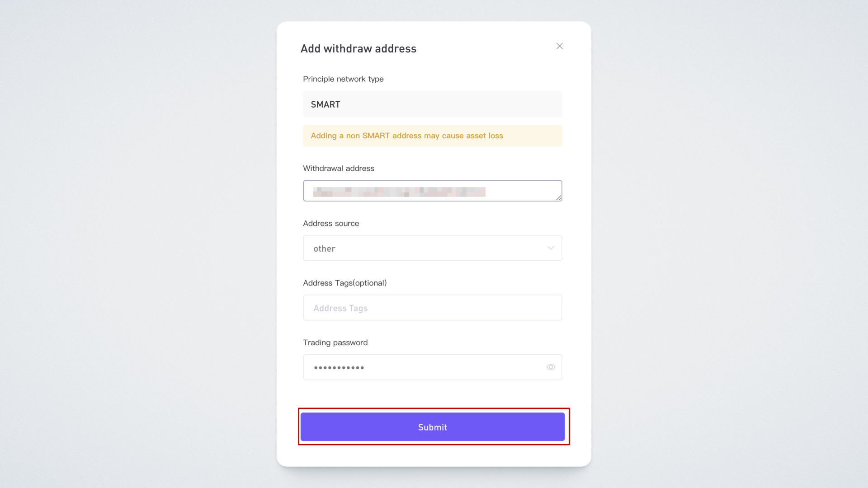The height and width of the screenshot is (488, 868).
Task: Click the masked password dots
Action: [339, 368]
